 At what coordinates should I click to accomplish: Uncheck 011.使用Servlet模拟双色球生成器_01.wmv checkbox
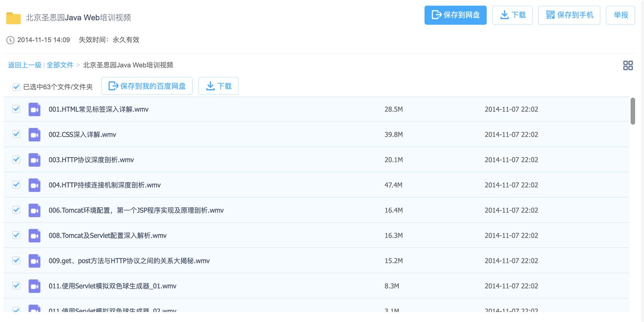pyautogui.click(x=16, y=286)
